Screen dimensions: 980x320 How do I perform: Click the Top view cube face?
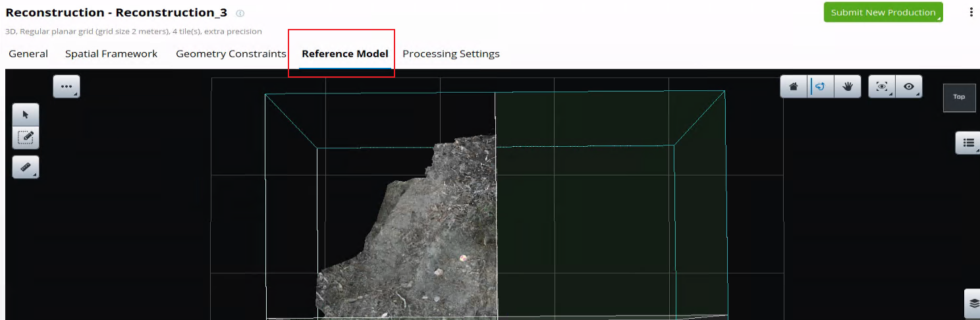coord(959,97)
